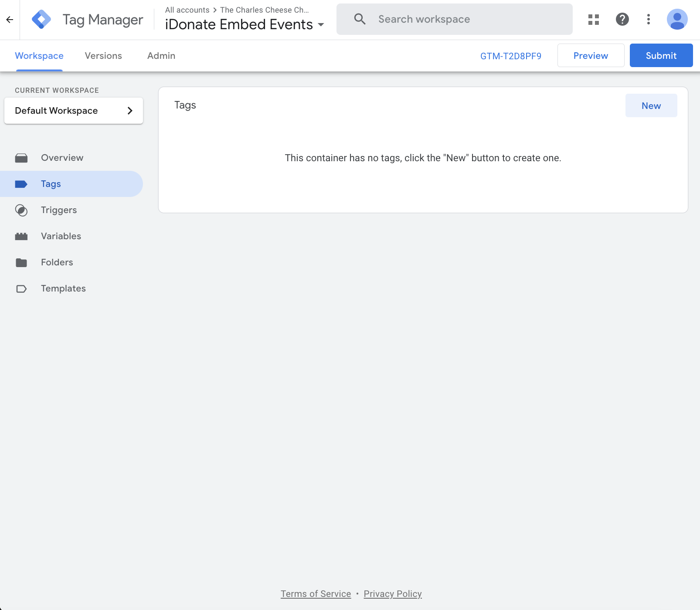Switch to the Workspace tab
Image resolution: width=700 pixels, height=610 pixels.
(x=39, y=56)
